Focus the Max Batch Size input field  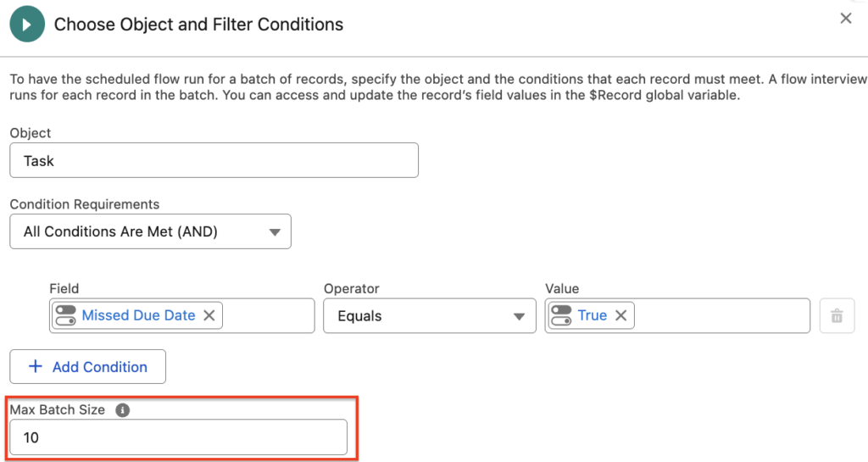(x=178, y=437)
